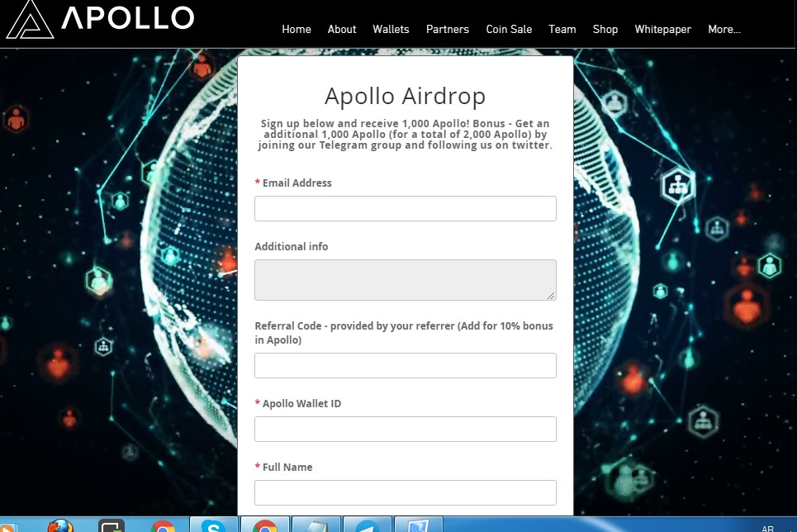The height and width of the screenshot is (532, 797).
Task: Click into the Full Name field
Action: [x=406, y=492]
